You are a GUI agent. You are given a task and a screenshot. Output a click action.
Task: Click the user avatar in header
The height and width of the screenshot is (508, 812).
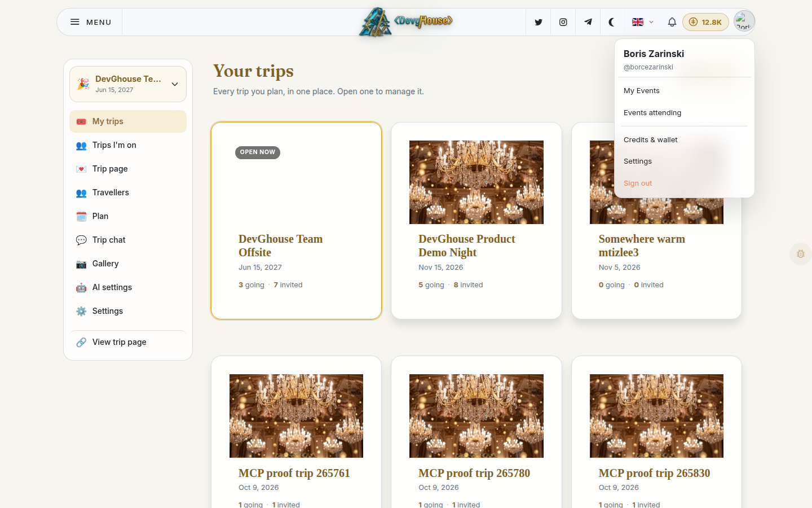(744, 21)
